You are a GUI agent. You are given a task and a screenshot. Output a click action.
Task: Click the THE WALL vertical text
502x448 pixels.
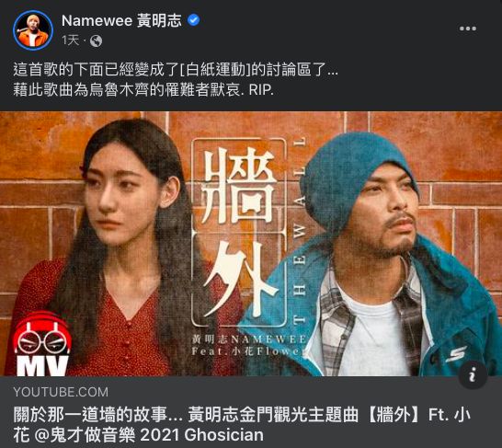point(300,231)
